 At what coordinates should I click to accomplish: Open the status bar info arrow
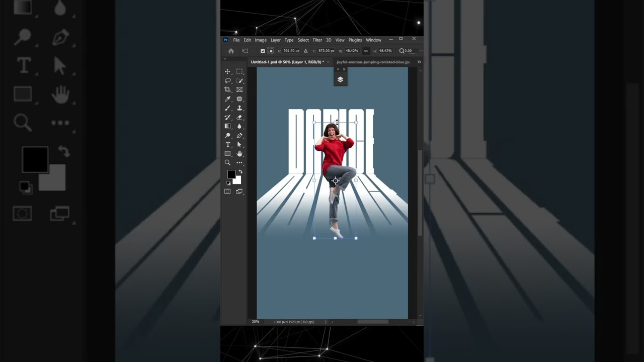[326, 322]
